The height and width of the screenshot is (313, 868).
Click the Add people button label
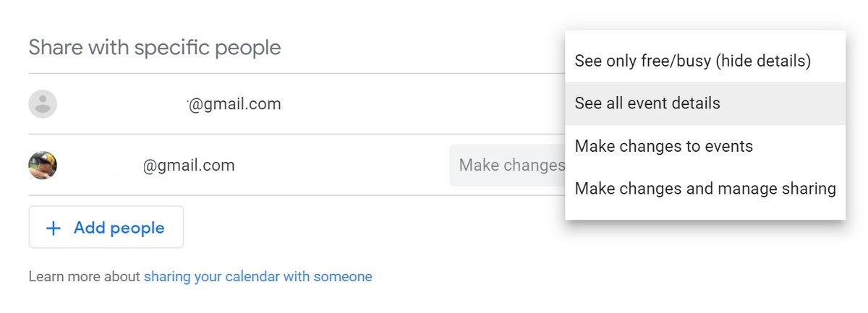(119, 228)
